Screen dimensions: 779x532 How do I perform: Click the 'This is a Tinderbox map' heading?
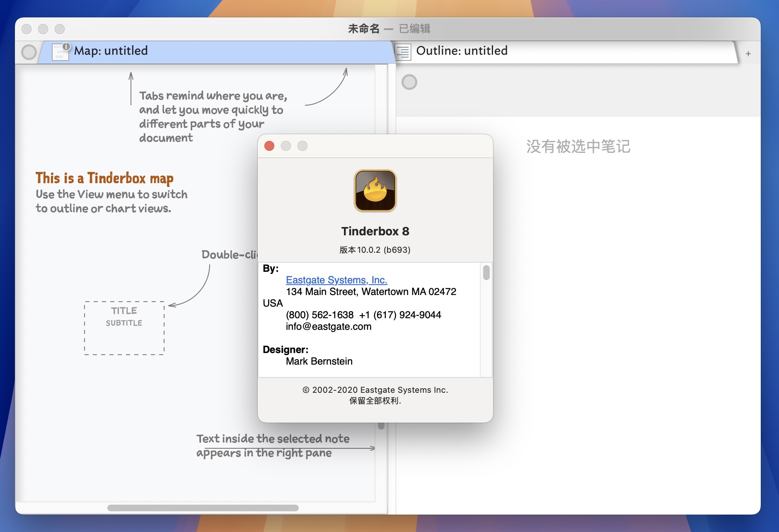pyautogui.click(x=104, y=178)
